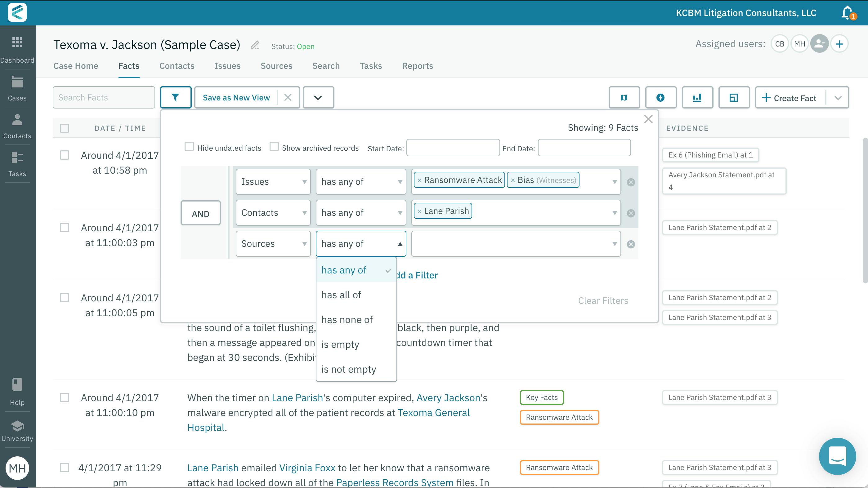Image resolution: width=868 pixels, height=488 pixels.
Task: Select the MH user avatar
Action: click(x=800, y=43)
